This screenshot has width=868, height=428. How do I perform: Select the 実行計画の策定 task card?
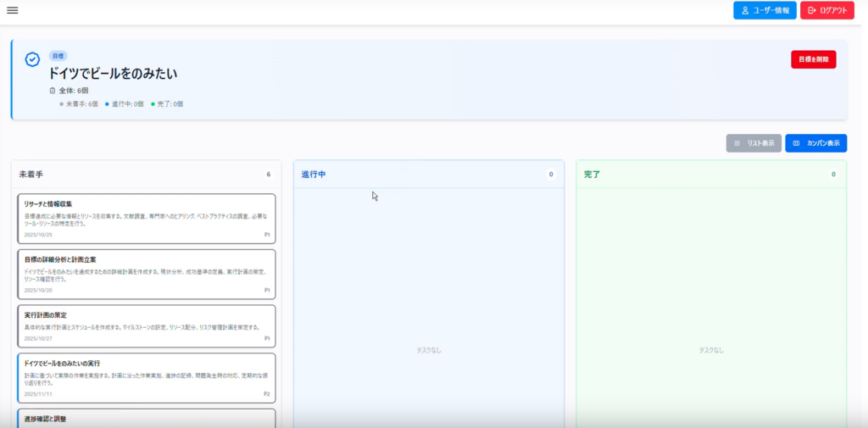click(x=146, y=326)
